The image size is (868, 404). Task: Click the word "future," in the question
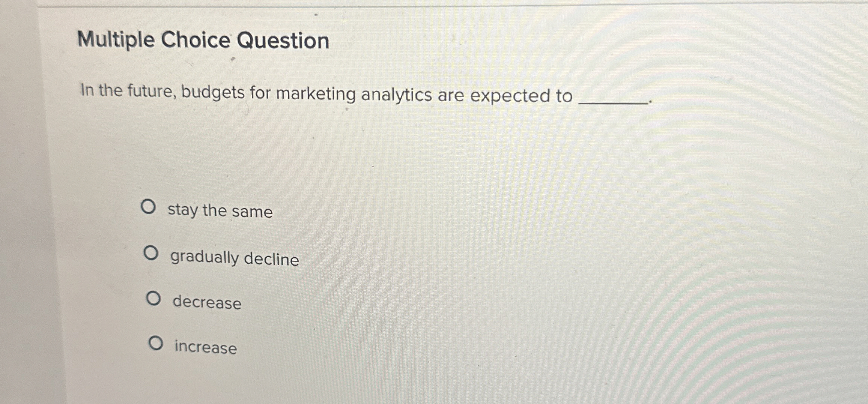(x=152, y=92)
